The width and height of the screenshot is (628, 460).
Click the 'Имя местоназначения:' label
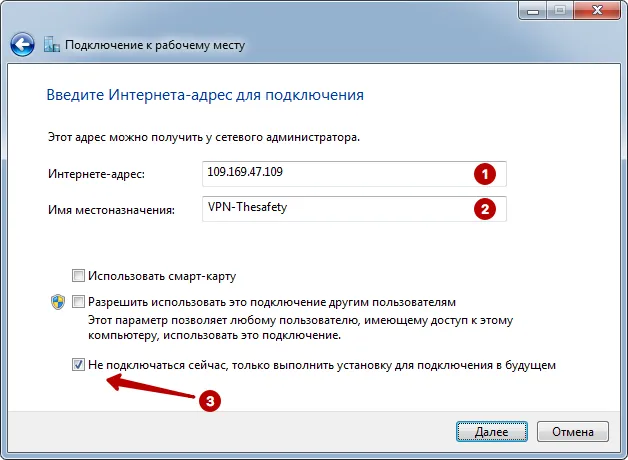coord(111,210)
